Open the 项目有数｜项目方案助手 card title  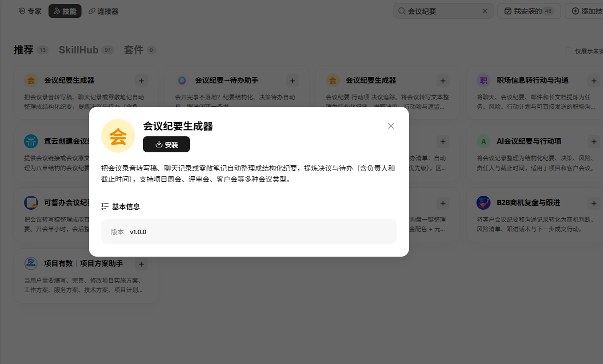tap(83, 264)
